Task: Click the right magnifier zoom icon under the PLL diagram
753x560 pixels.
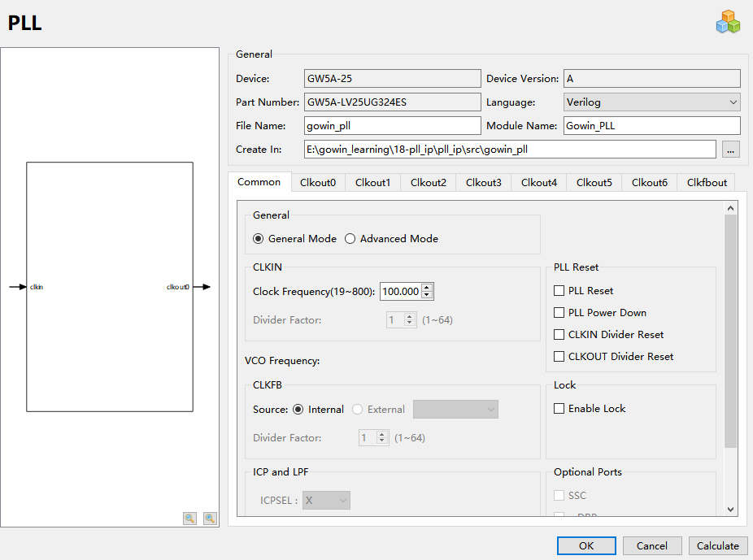Action: [210, 519]
